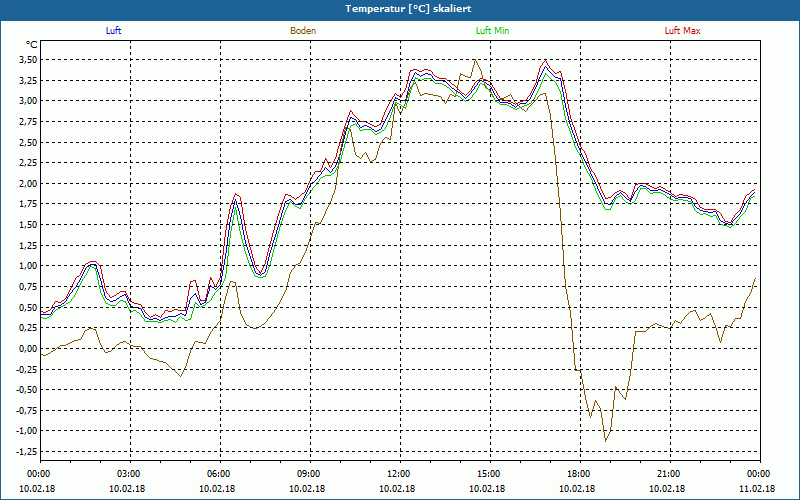This screenshot has height=500, width=800.
Task: Click the 2,75 y-axis value
Action: coord(27,121)
